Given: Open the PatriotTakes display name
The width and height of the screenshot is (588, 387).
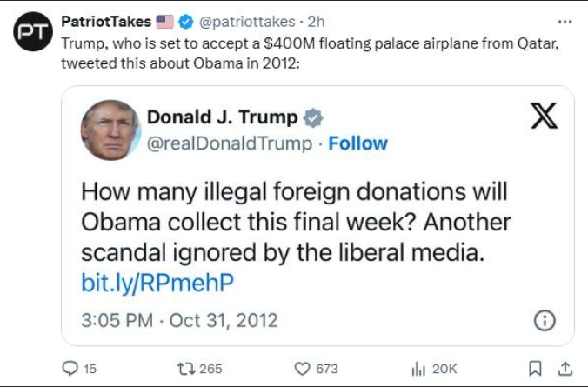Looking at the screenshot, I should (106, 22).
